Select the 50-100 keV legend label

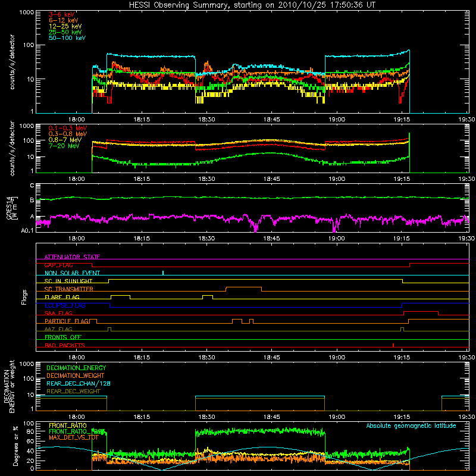[x=67, y=38]
